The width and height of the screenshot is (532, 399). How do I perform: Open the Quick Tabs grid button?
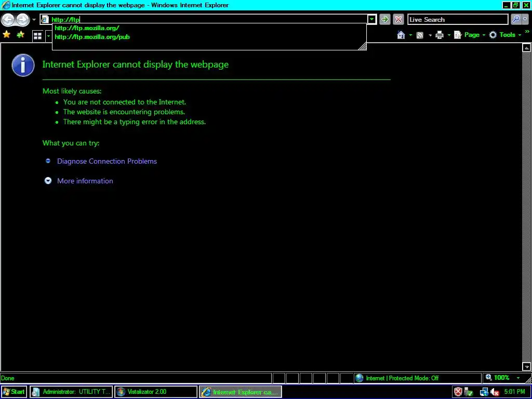pyautogui.click(x=37, y=36)
